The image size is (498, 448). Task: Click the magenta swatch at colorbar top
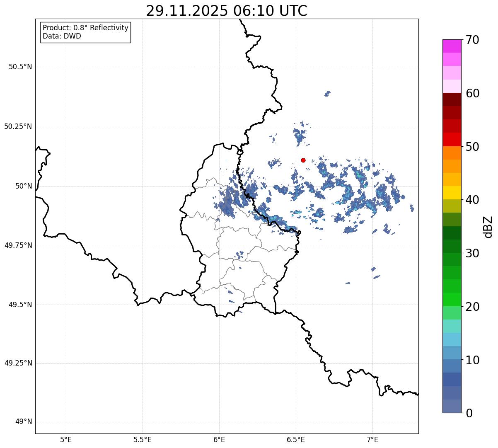pos(452,46)
